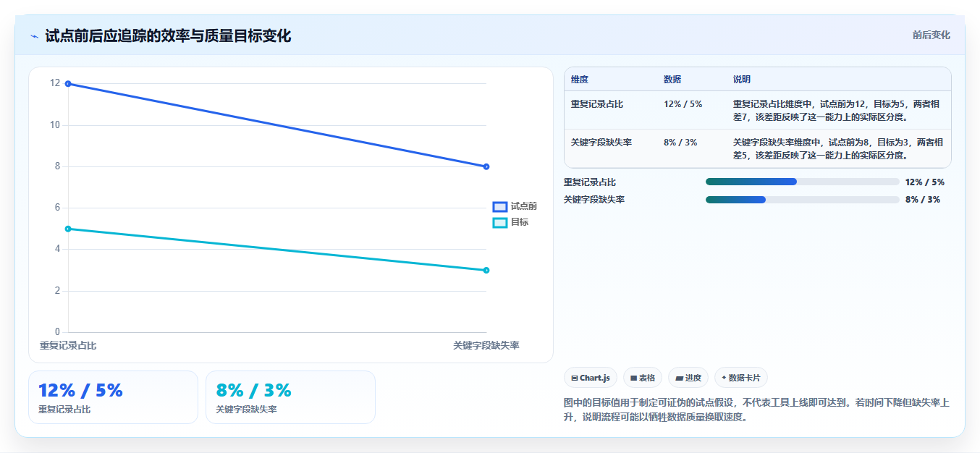
Task: Click the 重复记录占比 x-axis label
Action: [x=68, y=345]
